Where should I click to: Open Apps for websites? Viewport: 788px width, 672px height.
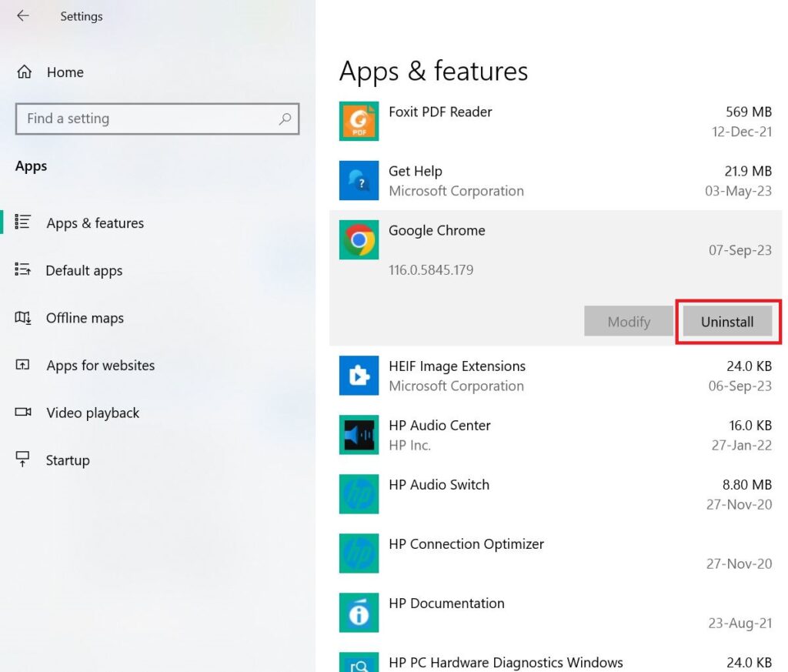click(x=101, y=366)
